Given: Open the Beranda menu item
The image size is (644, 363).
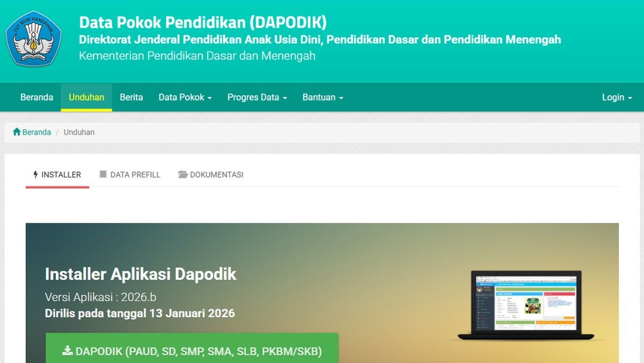Looking at the screenshot, I should [x=36, y=97].
